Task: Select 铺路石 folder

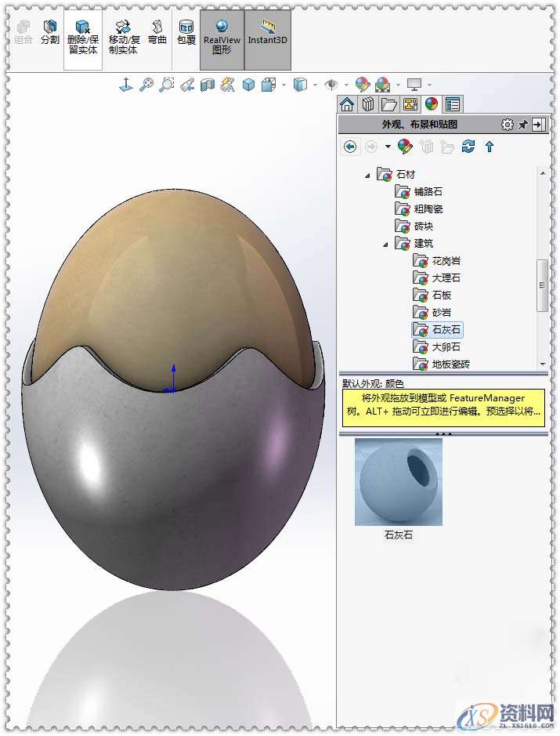Action: [419, 191]
